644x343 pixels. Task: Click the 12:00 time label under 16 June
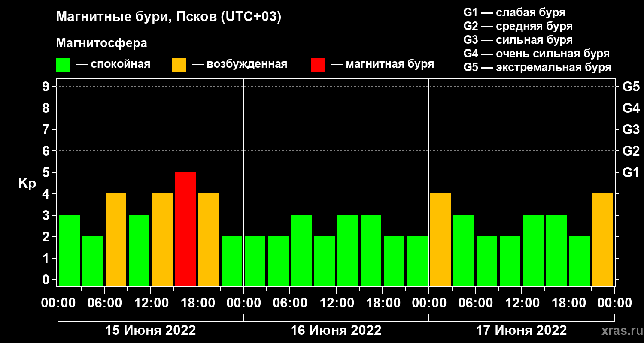(x=336, y=303)
